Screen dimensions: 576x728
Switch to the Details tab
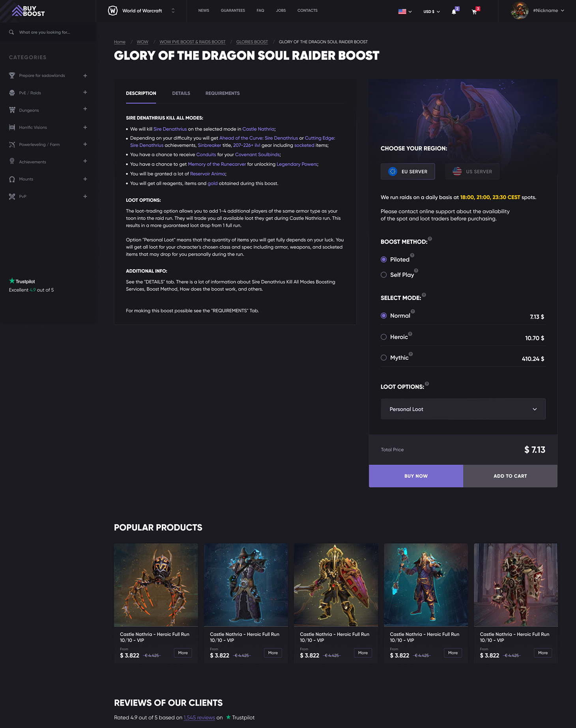click(x=181, y=93)
